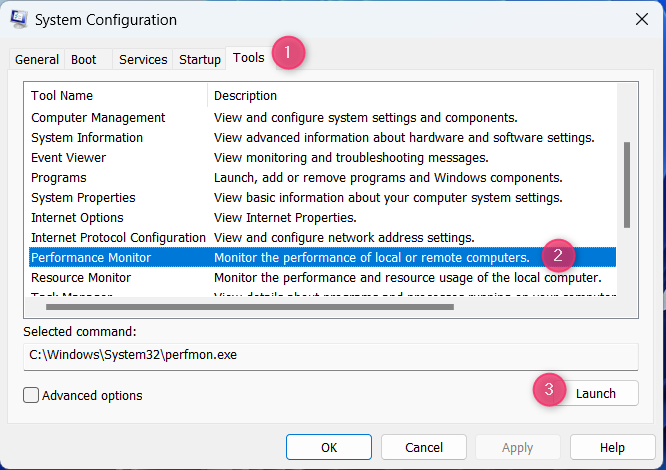The height and width of the screenshot is (470, 666).
Task: Select the System Information tool row
Action: pyautogui.click(x=87, y=137)
